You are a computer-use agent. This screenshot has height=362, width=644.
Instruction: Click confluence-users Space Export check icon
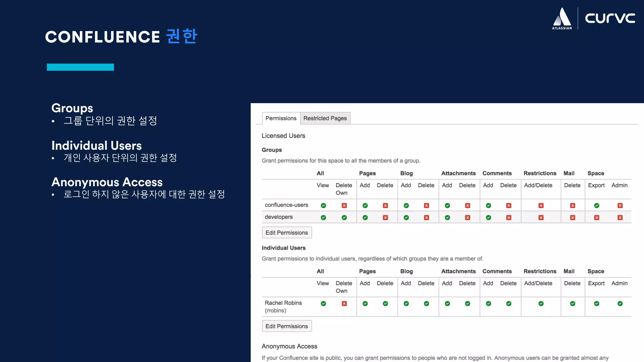pos(597,206)
